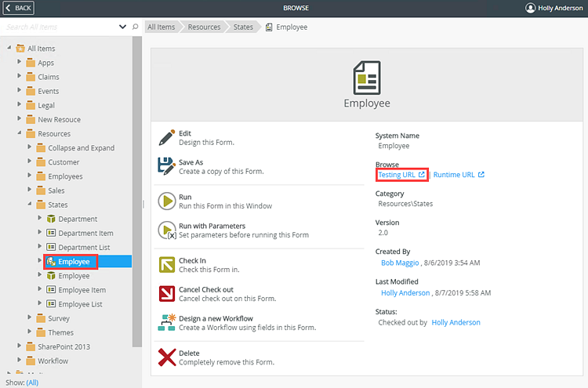Expand the Workflow folder node
The image size is (588, 388).
20,361
